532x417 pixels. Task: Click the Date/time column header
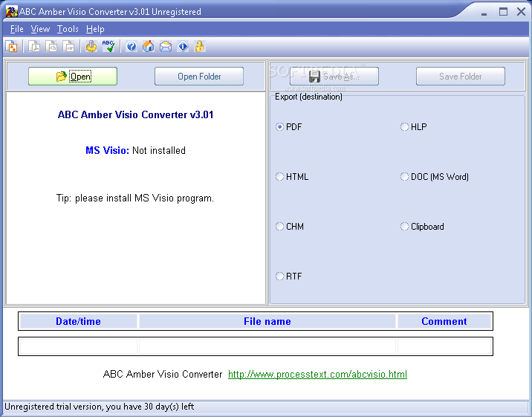point(78,321)
